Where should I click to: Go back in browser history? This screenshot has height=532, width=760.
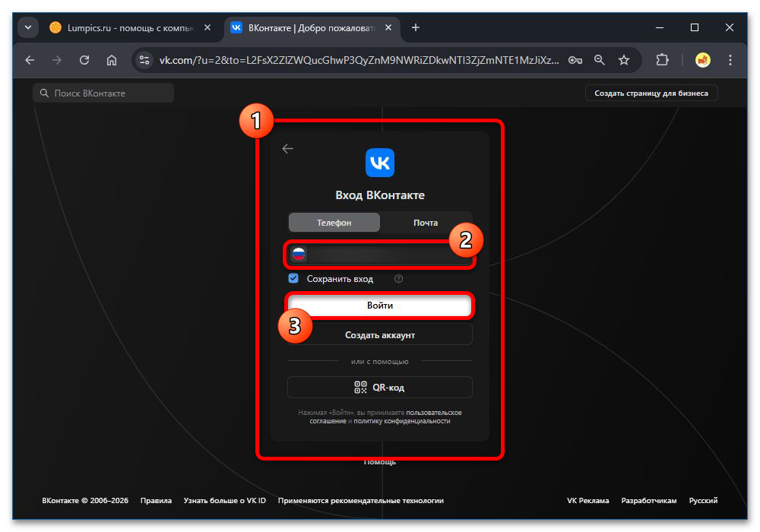(30, 60)
